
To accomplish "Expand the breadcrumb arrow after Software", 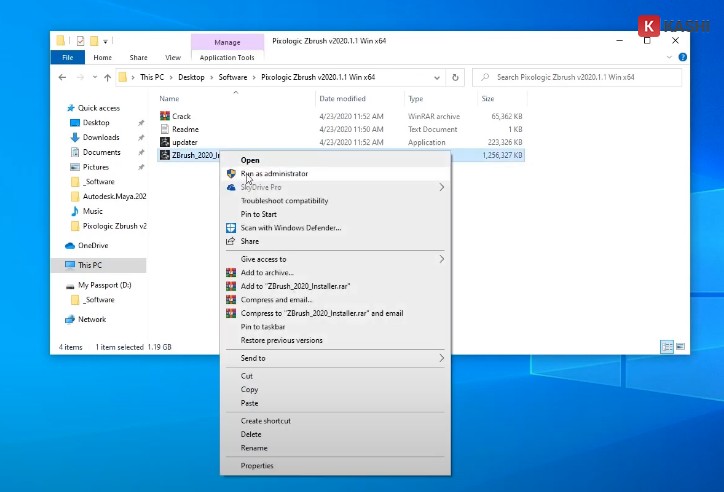I will pos(254,78).
